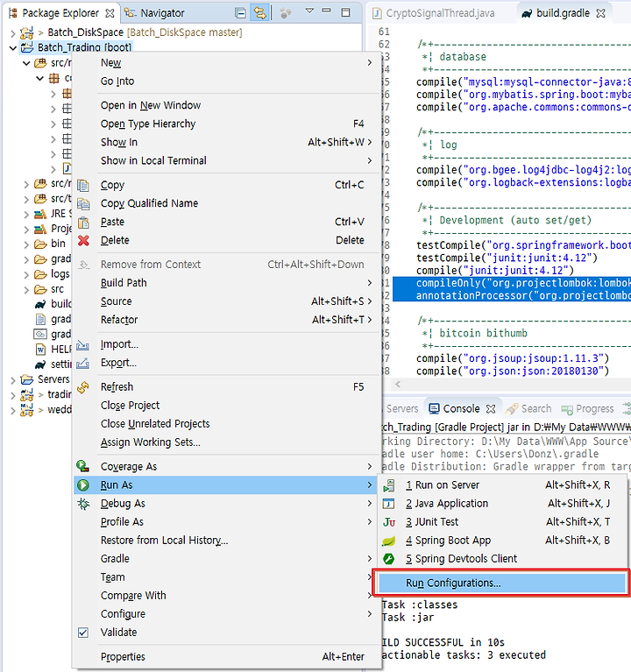Expand the bin folder node

point(26,244)
